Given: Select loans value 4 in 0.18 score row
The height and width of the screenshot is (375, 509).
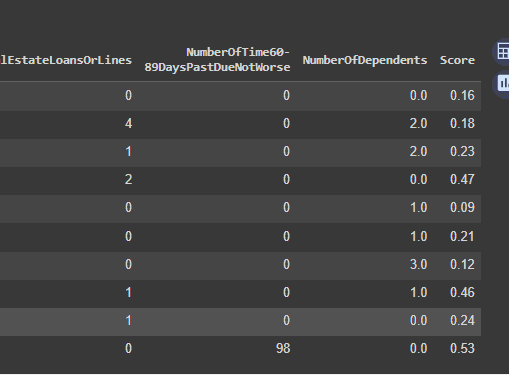Looking at the screenshot, I should (x=128, y=124).
